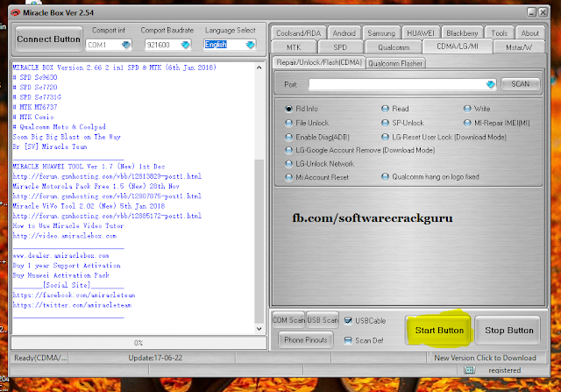Open the Comport Baudrate dropdown
561x392 pixels.
185,45
